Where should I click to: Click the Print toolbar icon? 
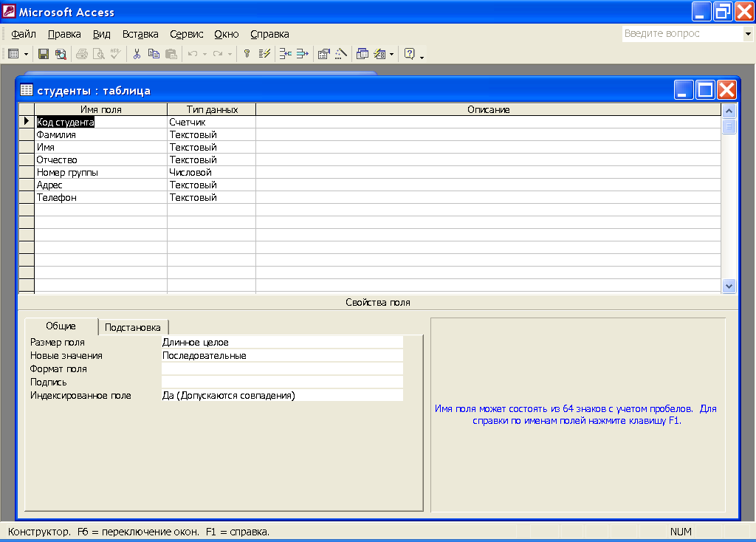coord(82,54)
